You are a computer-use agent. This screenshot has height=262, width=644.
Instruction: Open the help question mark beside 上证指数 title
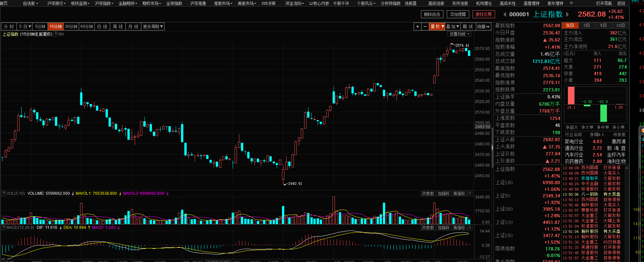(56, 34)
